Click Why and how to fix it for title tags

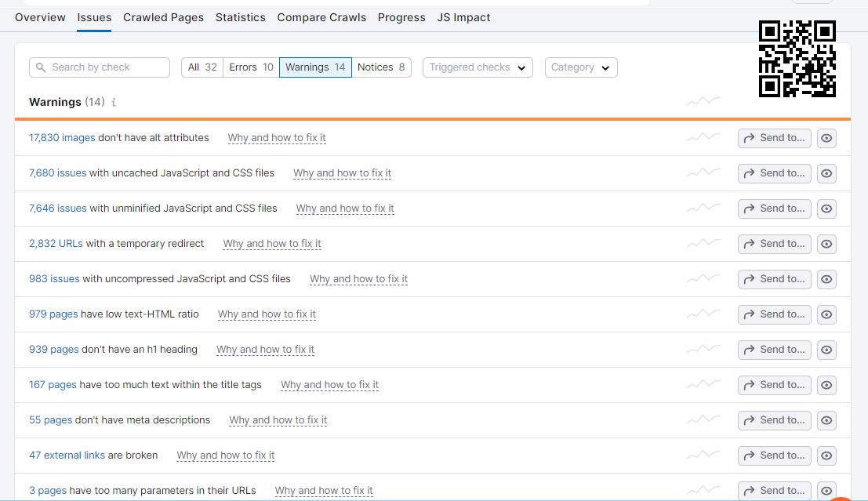[329, 384]
